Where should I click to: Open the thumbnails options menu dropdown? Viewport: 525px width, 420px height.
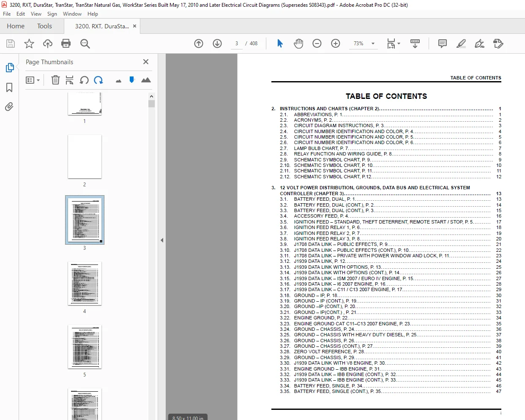pyautogui.click(x=33, y=80)
